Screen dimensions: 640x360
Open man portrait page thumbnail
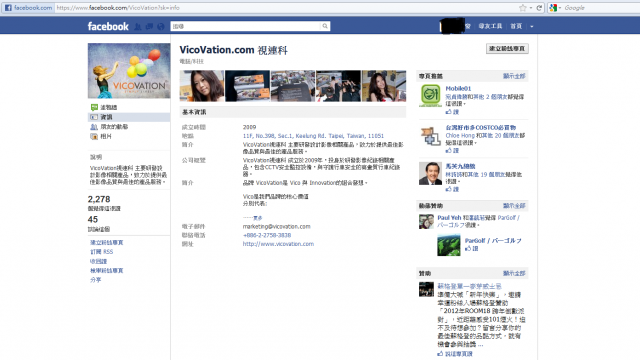point(430,173)
